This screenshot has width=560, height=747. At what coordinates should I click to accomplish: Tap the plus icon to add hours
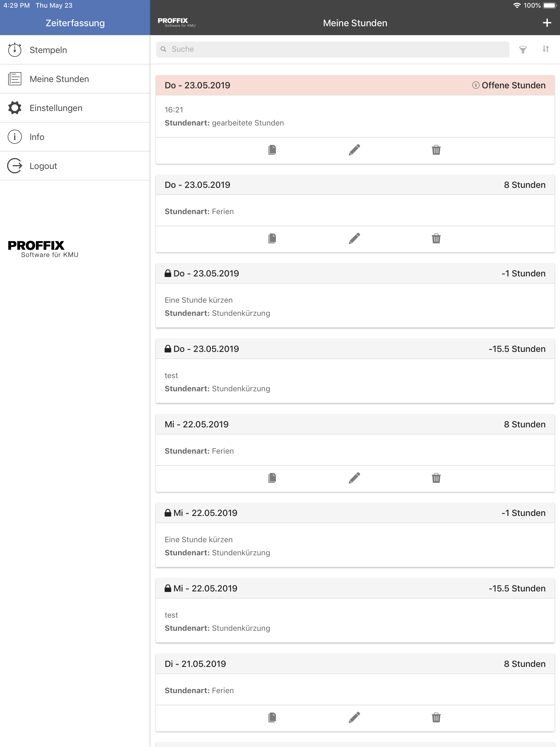pos(547,23)
